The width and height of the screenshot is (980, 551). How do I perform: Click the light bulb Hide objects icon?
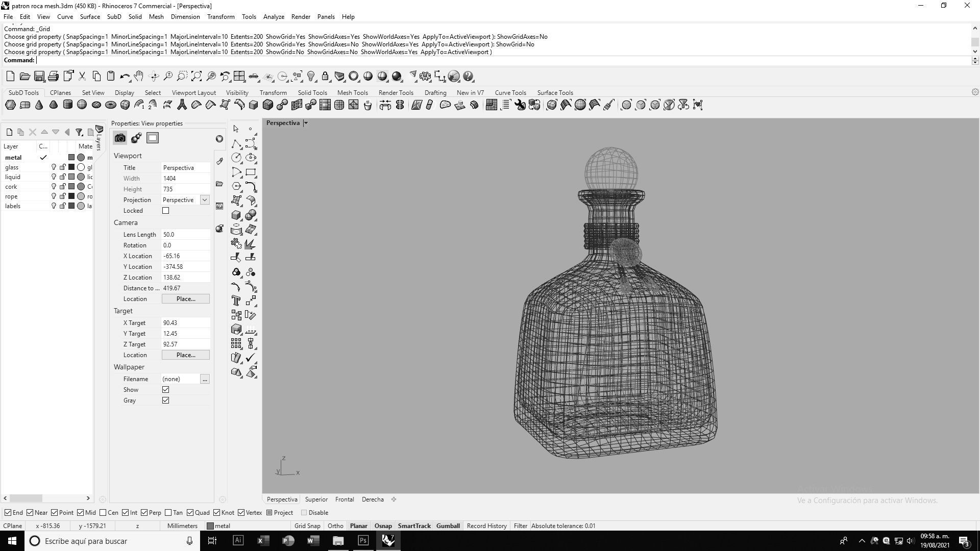311,77
